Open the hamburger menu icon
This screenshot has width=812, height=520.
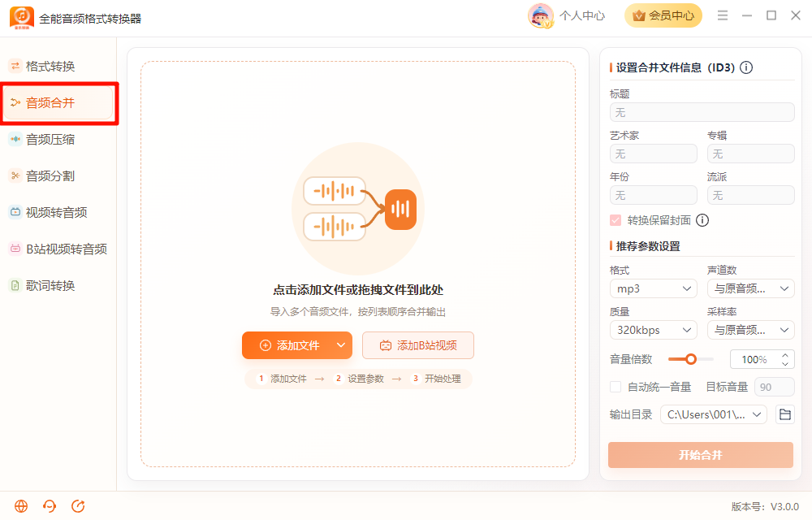click(723, 15)
